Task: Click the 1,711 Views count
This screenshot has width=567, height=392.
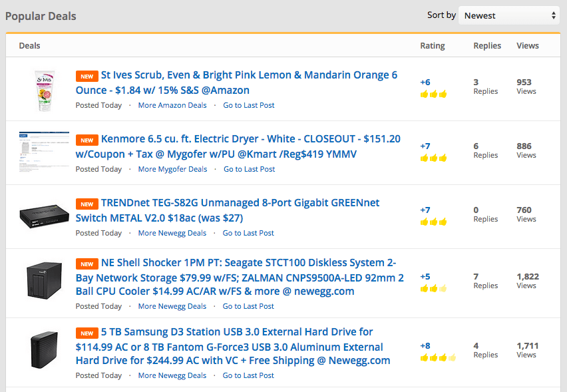Action: tap(528, 351)
